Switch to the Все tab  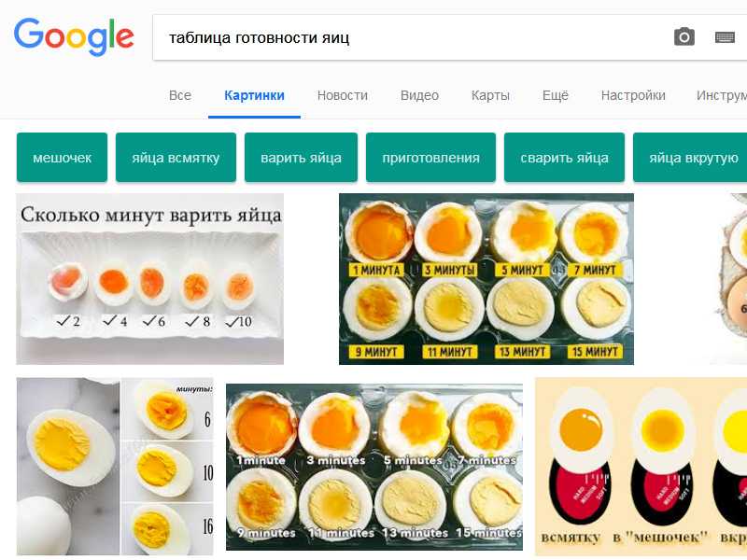pos(180,95)
